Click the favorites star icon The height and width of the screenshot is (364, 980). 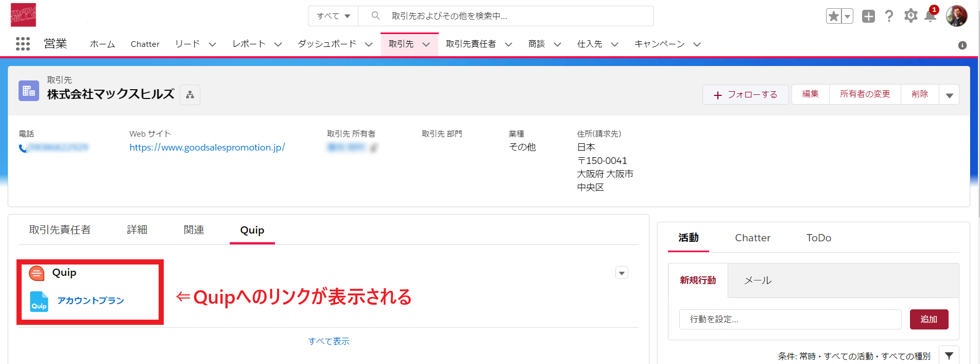pos(833,16)
